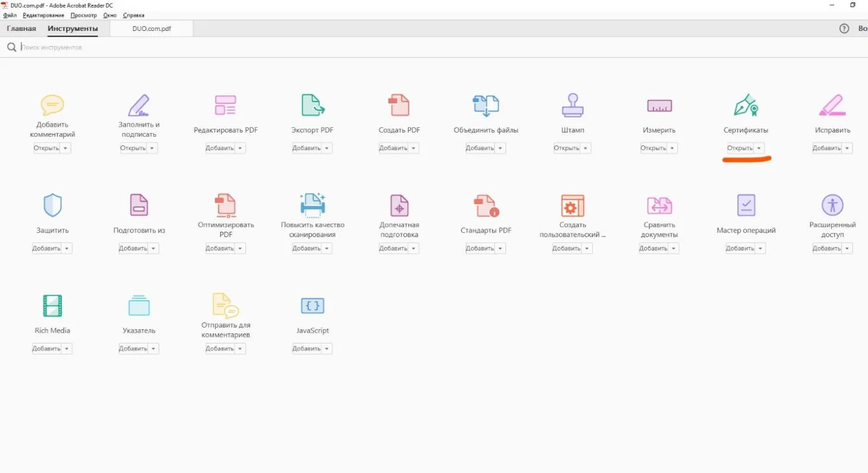Open the Export PDF (Экспорт PDF) icon
The width and height of the screenshot is (868, 473).
(x=313, y=105)
